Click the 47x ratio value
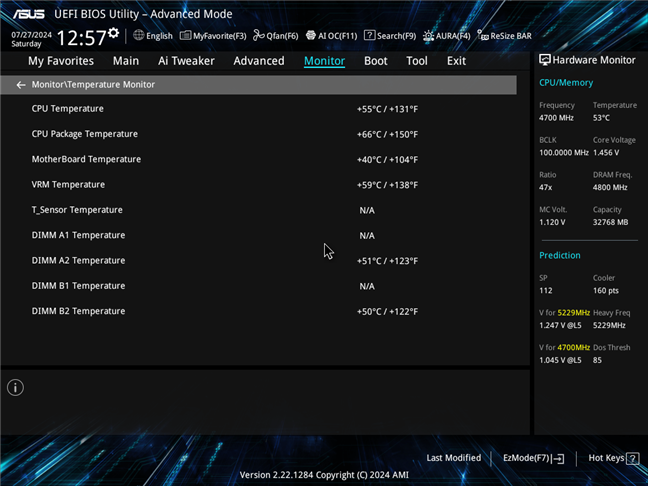The image size is (648, 486). click(x=546, y=188)
